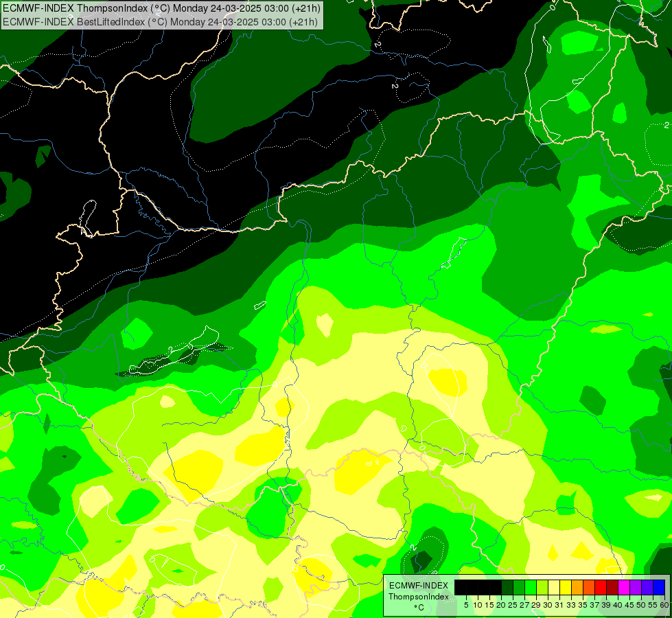Select the magenta 40-45 legend swatch
The width and height of the screenshot is (672, 618).
[x=623, y=587]
